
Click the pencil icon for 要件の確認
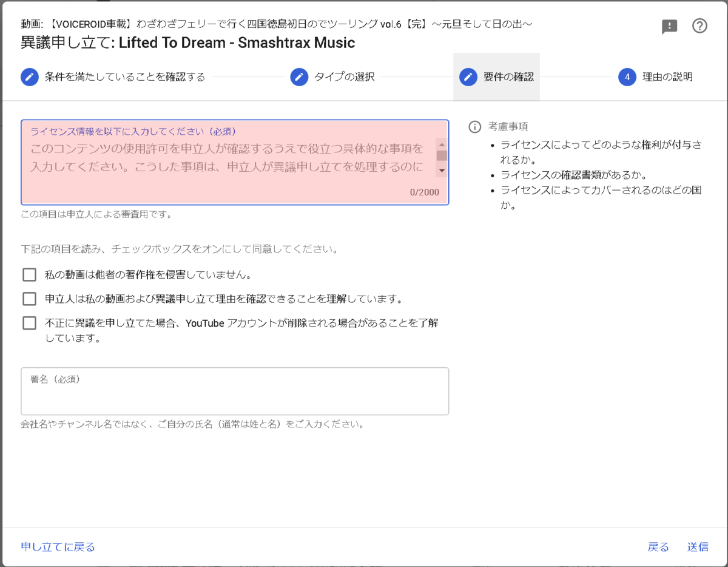pyautogui.click(x=468, y=77)
